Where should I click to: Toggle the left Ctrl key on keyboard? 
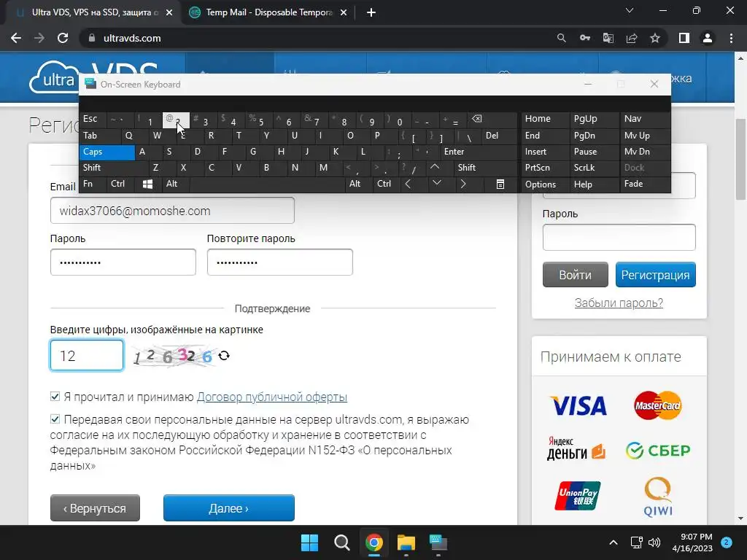[x=120, y=184]
